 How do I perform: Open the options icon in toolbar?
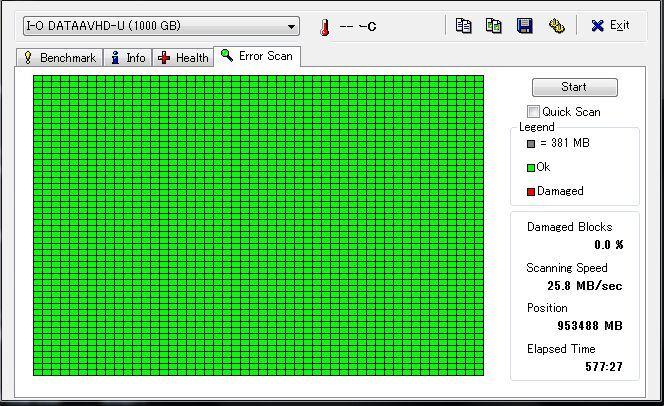pyautogui.click(x=556, y=26)
